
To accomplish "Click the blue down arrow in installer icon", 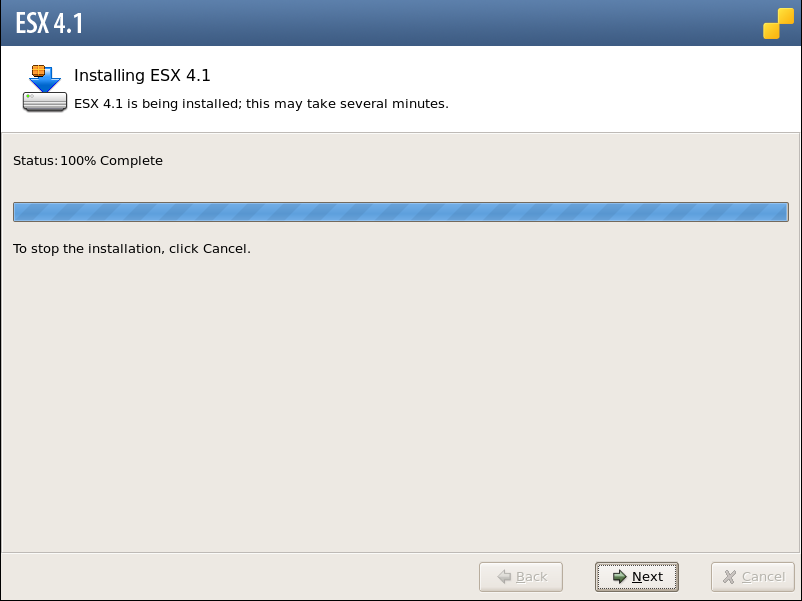I will (47, 80).
